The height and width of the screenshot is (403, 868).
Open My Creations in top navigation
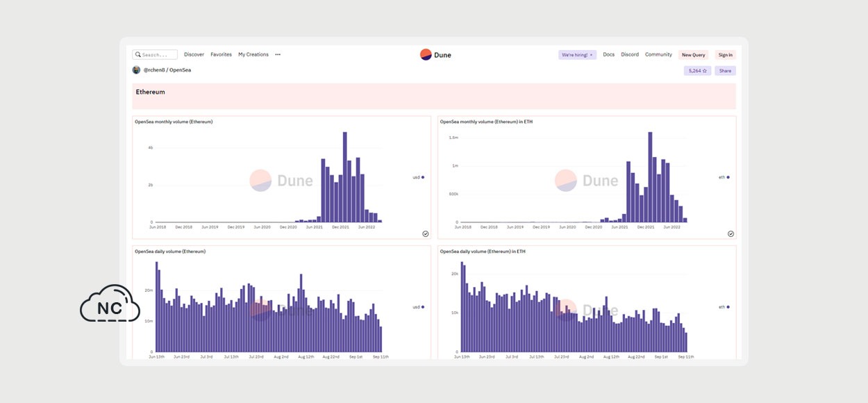pyautogui.click(x=253, y=54)
